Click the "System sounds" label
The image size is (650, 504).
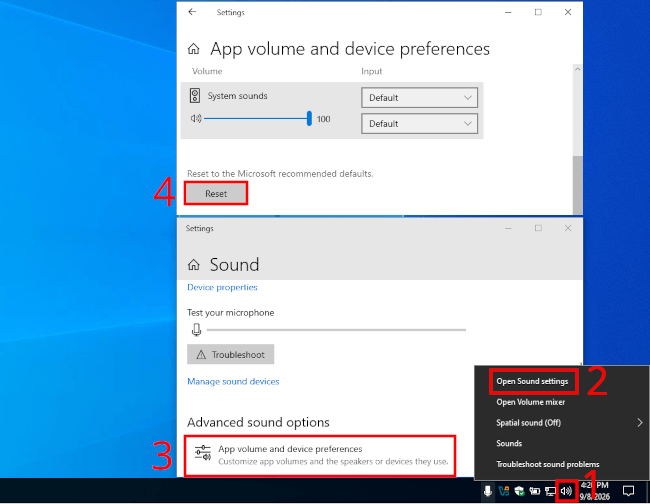(x=238, y=96)
